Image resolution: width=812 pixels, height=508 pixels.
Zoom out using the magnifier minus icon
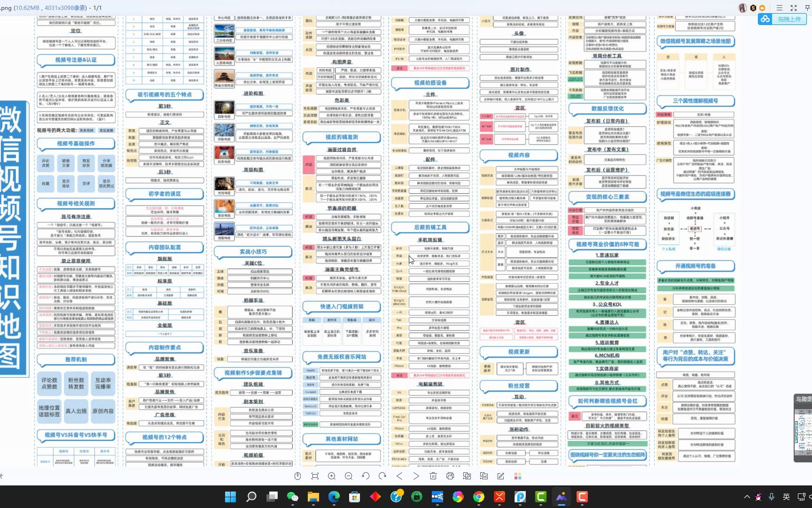[349, 476]
